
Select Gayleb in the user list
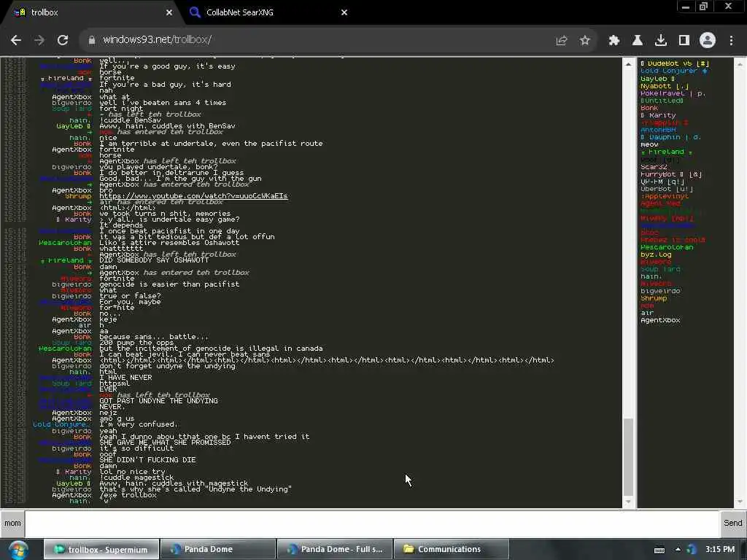pos(657,79)
